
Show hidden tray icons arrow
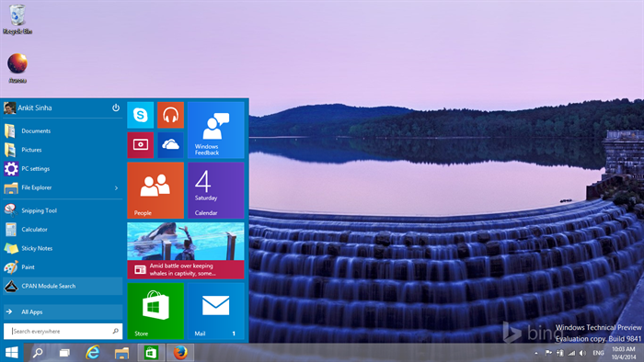[536, 353]
